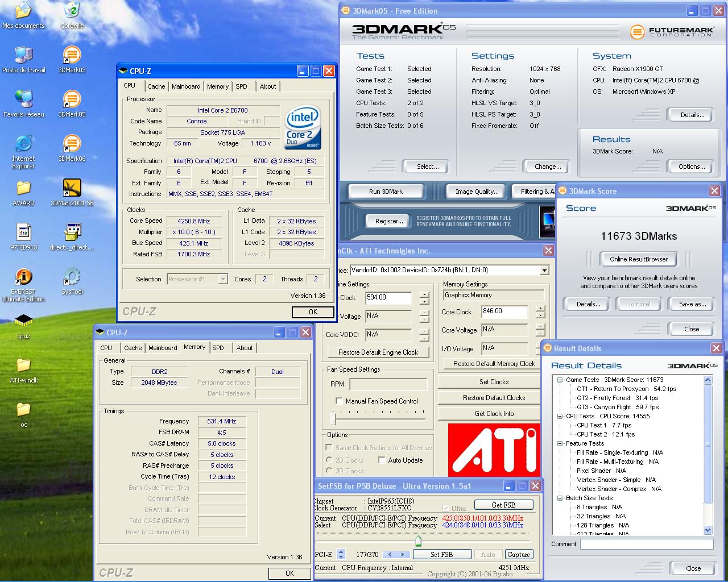Toggle the Ultra checkbox in SetFSB

click(x=445, y=508)
